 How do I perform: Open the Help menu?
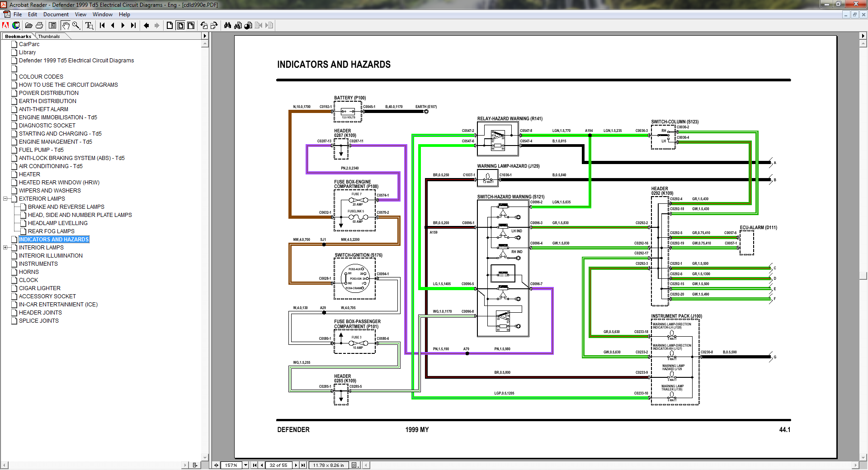124,14
